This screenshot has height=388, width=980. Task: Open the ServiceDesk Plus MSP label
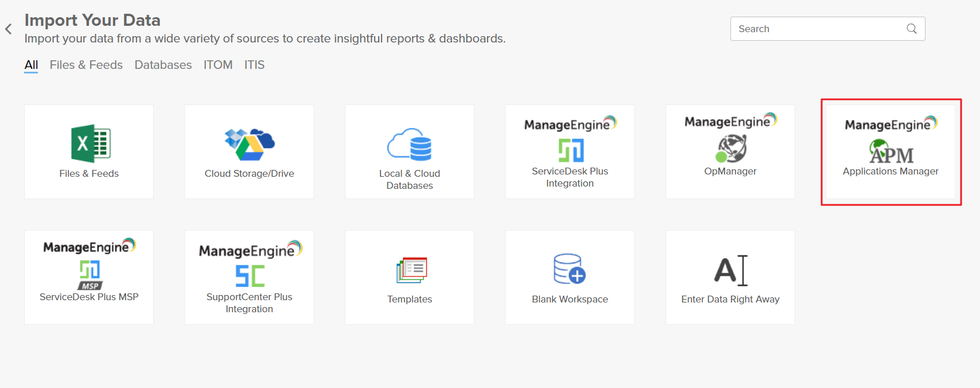pos(89,297)
